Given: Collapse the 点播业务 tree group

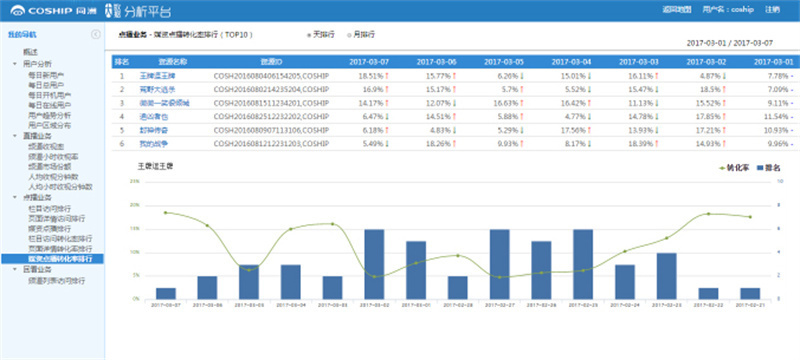Looking at the screenshot, I should [x=14, y=197].
